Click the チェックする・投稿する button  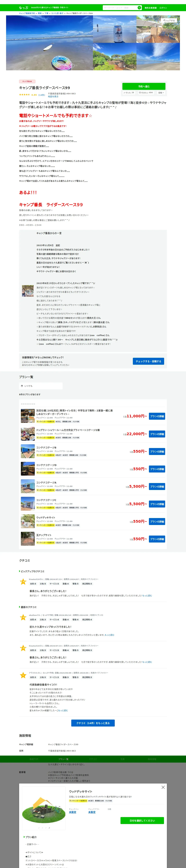(148, 361)
